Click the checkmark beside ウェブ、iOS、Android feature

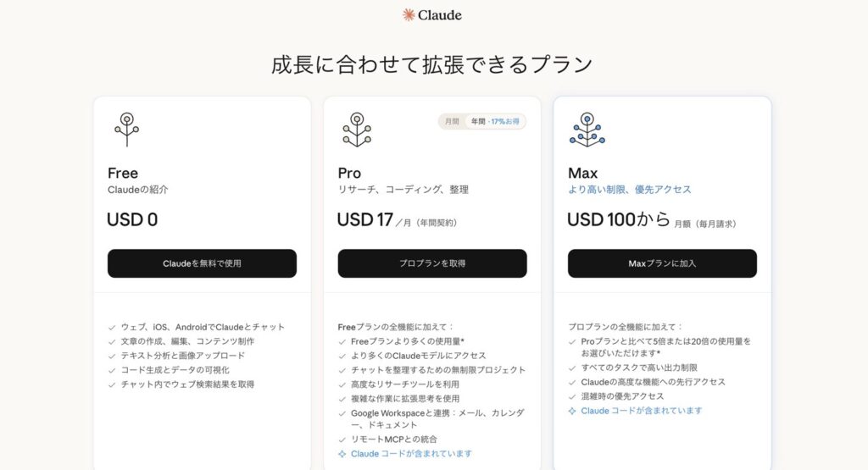click(x=112, y=327)
